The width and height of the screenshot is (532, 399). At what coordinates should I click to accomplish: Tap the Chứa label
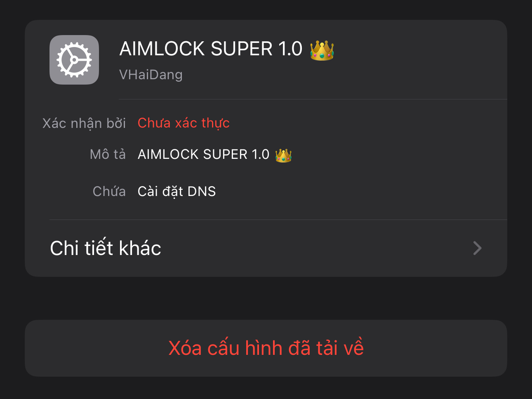point(109,191)
